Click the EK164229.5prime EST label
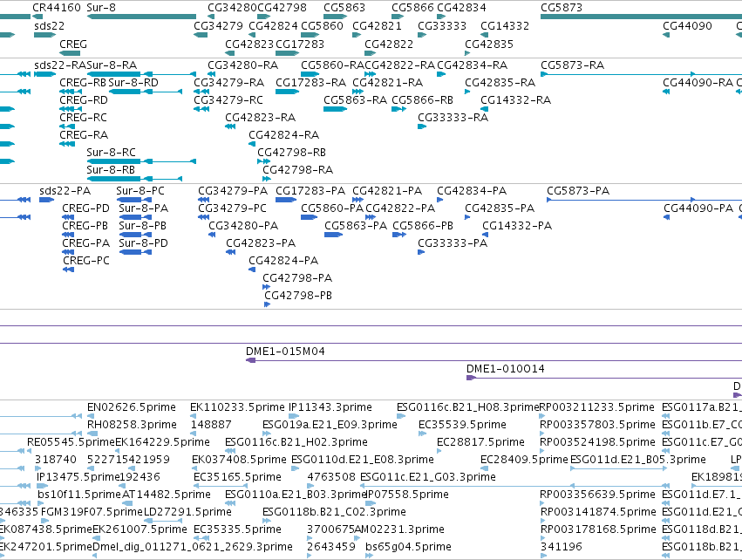 click(x=163, y=442)
